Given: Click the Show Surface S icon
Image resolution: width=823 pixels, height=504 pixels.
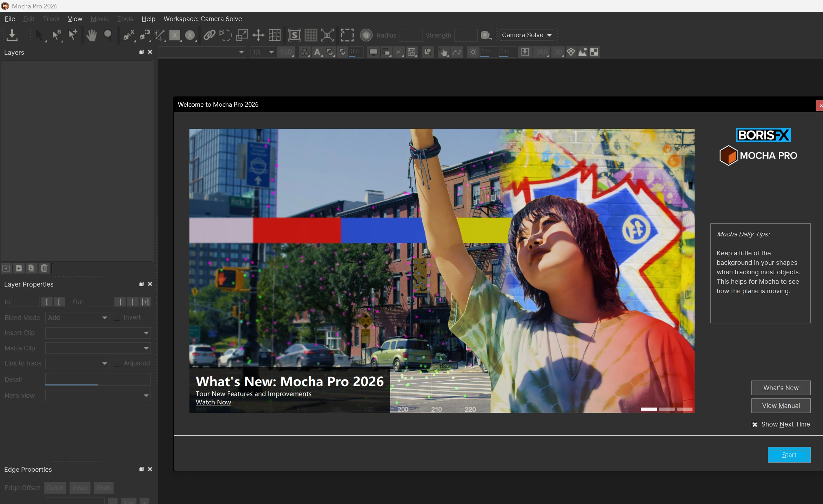Looking at the screenshot, I should click(294, 35).
